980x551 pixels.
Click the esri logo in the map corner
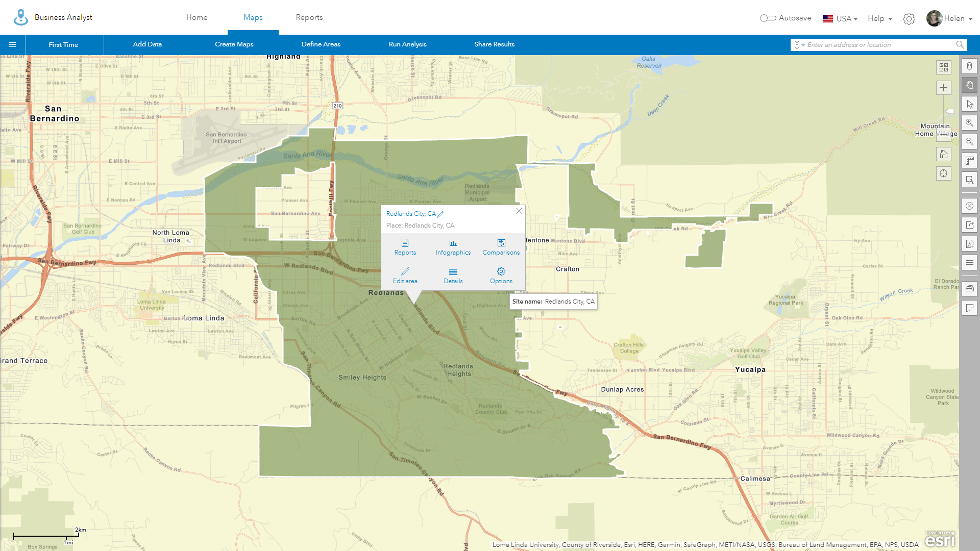coord(940,539)
